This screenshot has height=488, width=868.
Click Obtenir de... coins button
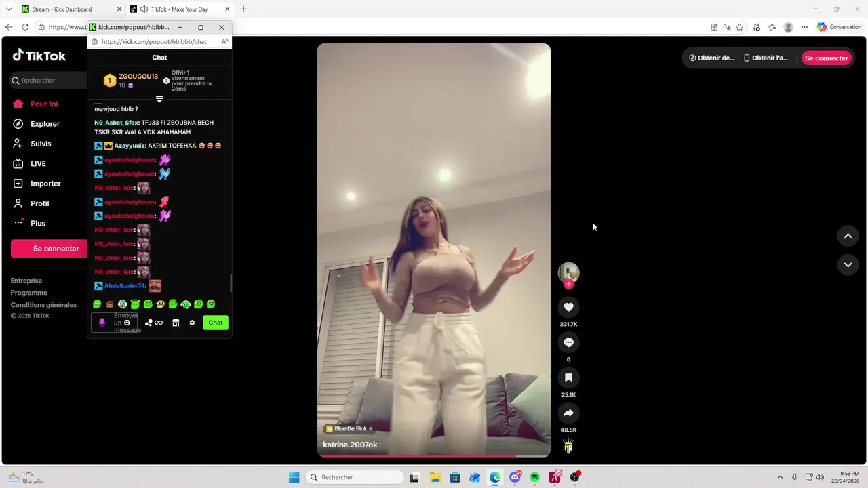click(x=711, y=58)
